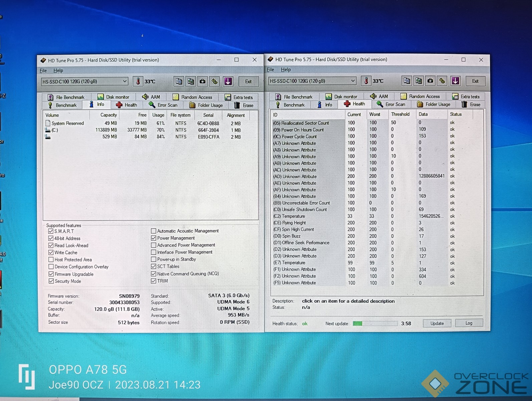Enable Host Protected Area checkbox

click(x=51, y=259)
